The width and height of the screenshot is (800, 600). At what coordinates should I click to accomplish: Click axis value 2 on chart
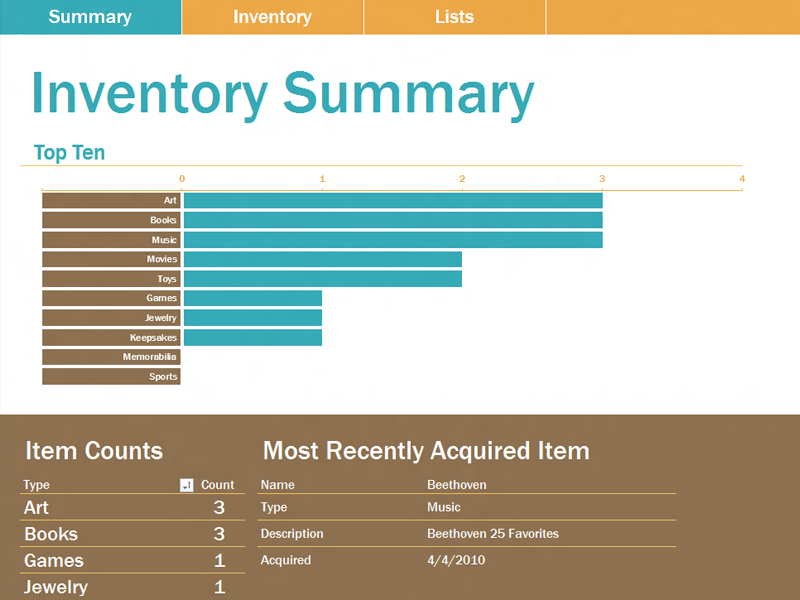pos(462,179)
